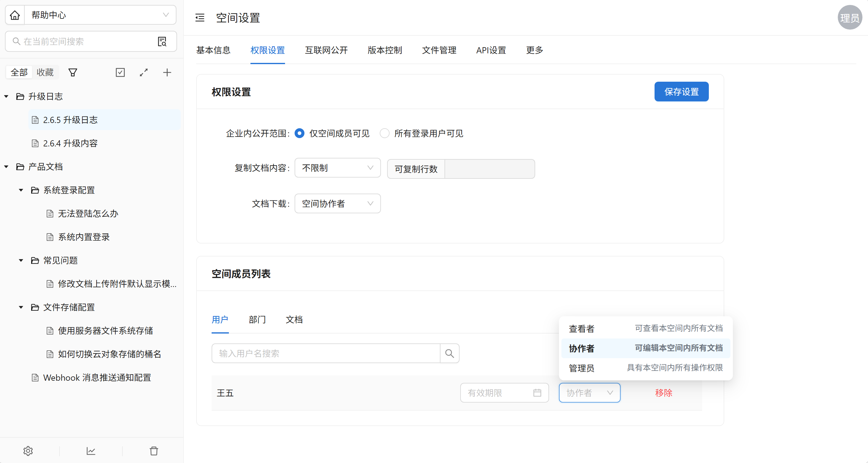Switch to API设置 tab
The image size is (868, 463).
pos(491,50)
